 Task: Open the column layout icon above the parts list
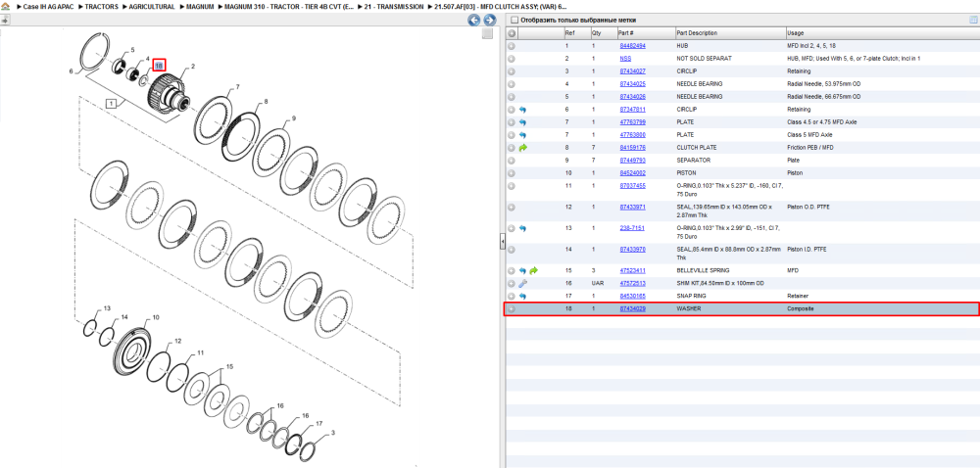click(973, 20)
